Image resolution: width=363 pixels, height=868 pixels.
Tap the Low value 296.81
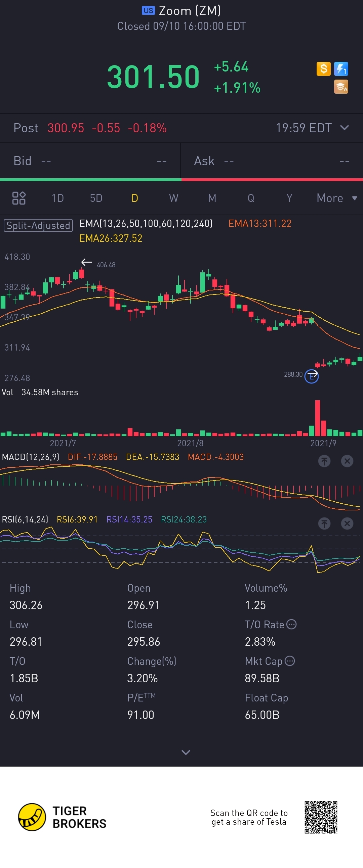point(26,642)
